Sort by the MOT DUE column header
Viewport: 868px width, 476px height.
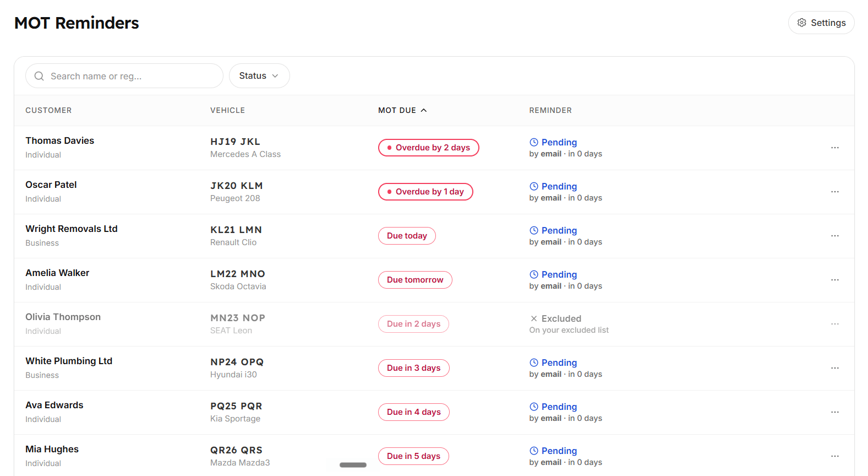coord(402,110)
